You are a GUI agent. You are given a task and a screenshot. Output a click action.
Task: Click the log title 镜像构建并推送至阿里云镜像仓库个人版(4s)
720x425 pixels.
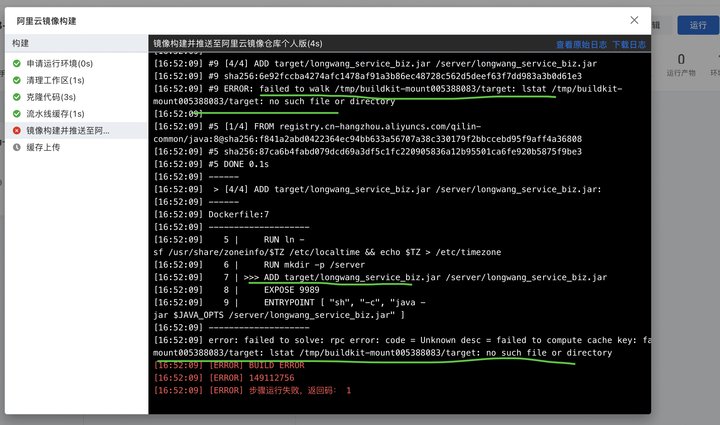point(238,44)
